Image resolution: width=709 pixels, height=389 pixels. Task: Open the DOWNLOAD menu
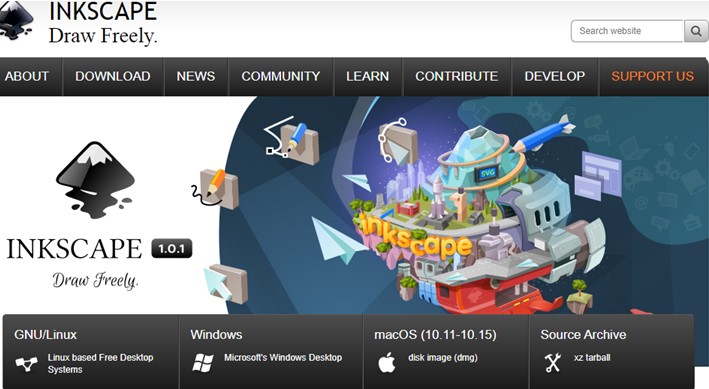(113, 76)
